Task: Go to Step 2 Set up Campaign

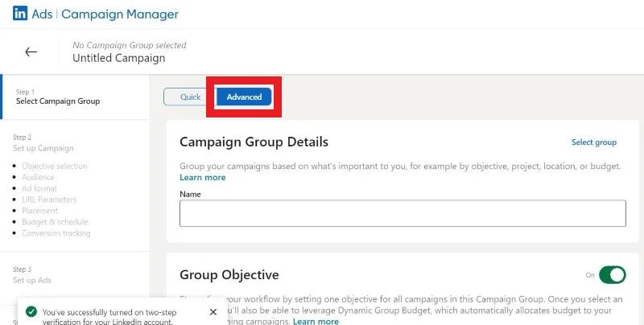Action: (x=43, y=143)
